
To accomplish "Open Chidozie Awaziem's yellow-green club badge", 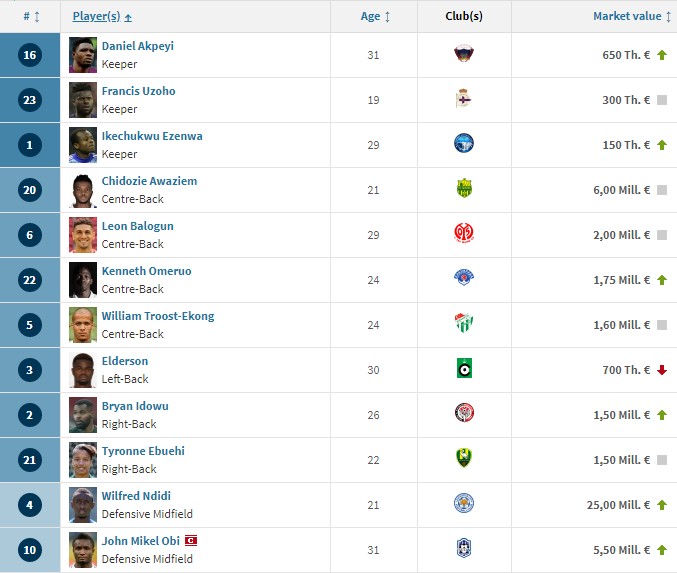I will click(464, 188).
